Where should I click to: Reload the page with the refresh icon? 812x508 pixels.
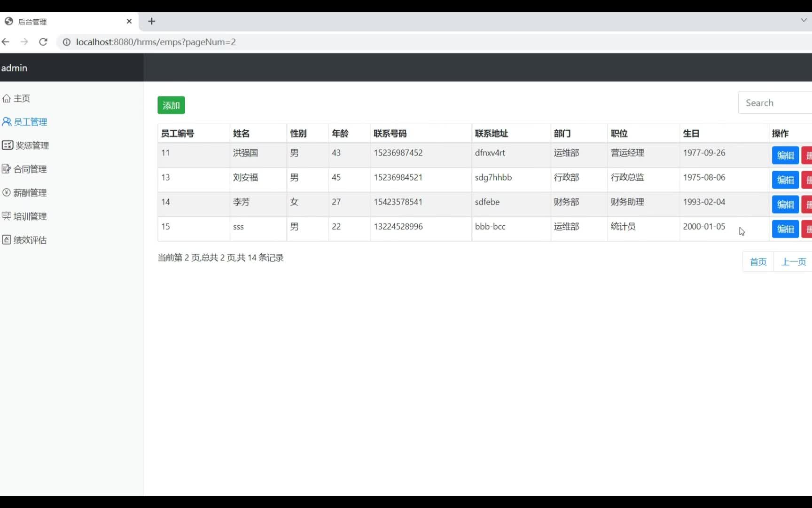pos(43,42)
